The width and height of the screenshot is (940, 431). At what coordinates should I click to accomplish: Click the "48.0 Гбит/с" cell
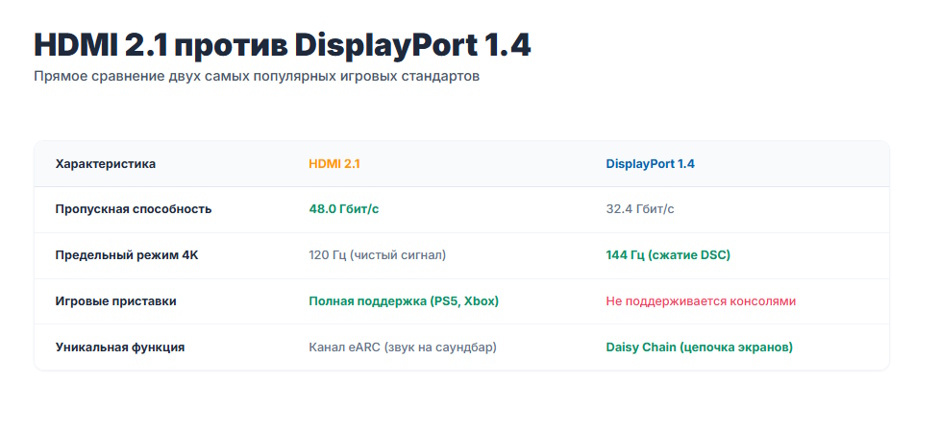click(x=344, y=209)
